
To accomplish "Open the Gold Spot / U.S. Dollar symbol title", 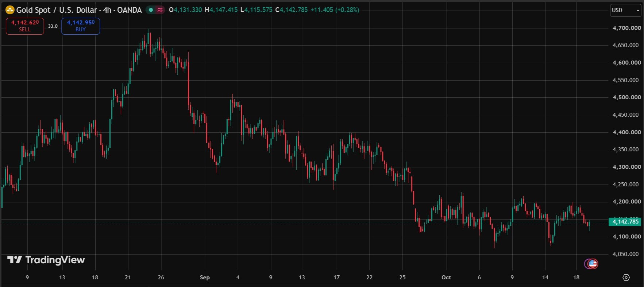I will (x=79, y=10).
